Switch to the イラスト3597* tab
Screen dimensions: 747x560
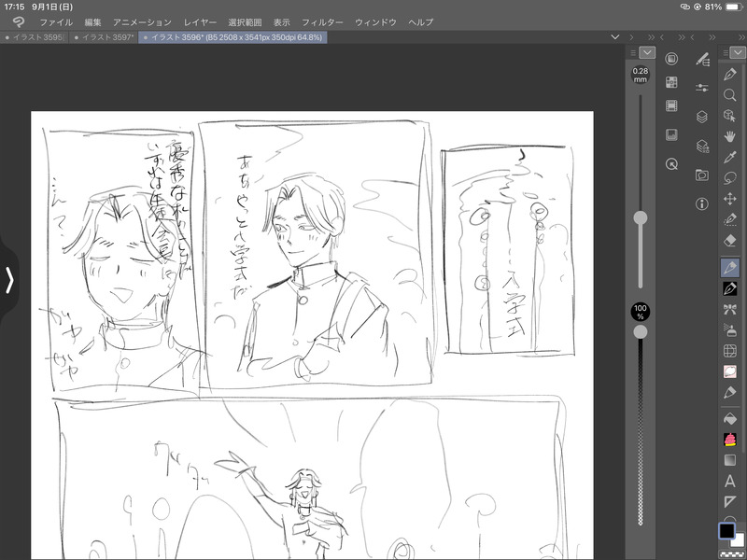(104, 37)
